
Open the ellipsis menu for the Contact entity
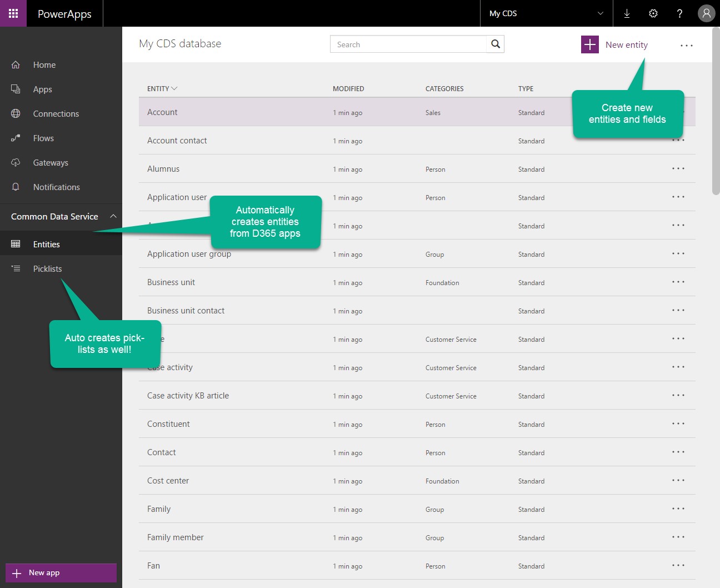678,452
